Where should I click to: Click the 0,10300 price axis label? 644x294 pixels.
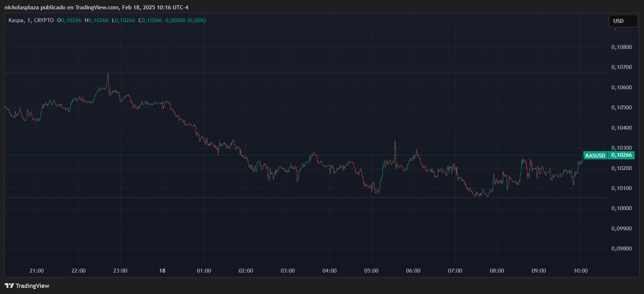coord(622,148)
